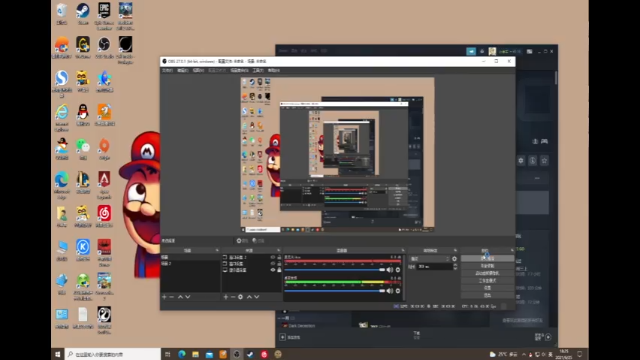Move scene down using Scenes panel down arrow
Image resolution: width=640 pixels, height=360 pixels.
(188, 297)
